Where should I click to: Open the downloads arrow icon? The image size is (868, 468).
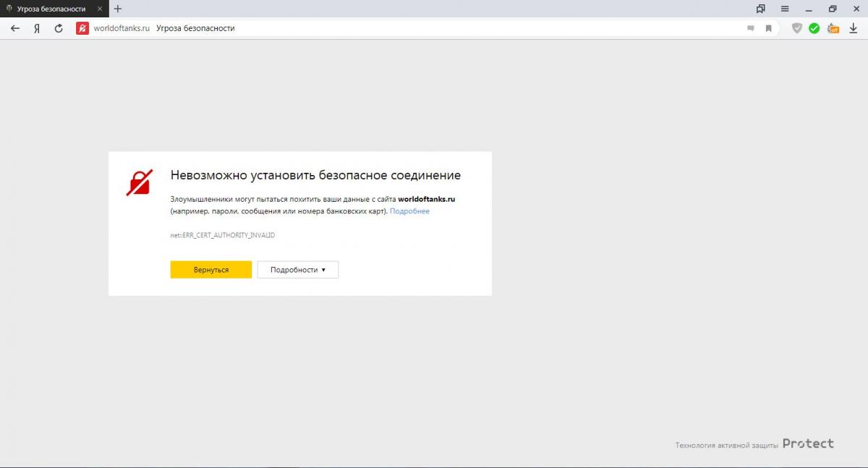(854, 28)
